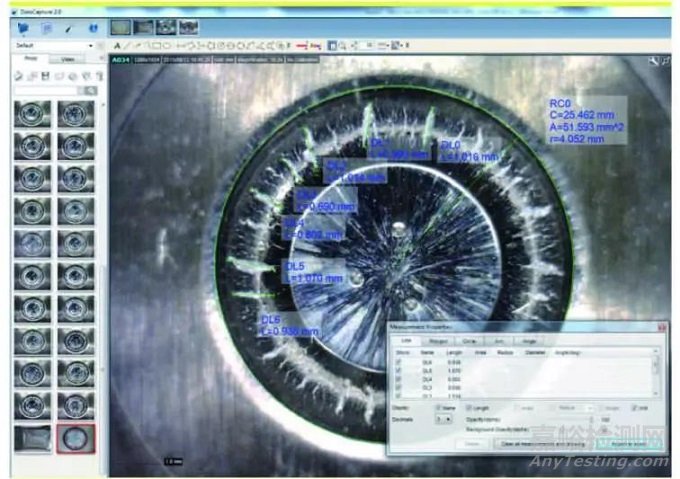Switch to the Video tab
This screenshot has height=479, width=680.
[67, 60]
